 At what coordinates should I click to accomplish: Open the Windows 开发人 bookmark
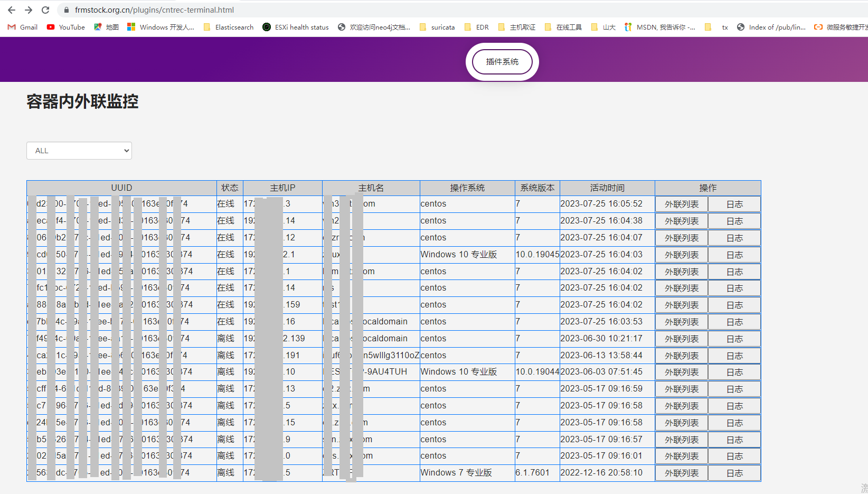pyautogui.click(x=161, y=27)
